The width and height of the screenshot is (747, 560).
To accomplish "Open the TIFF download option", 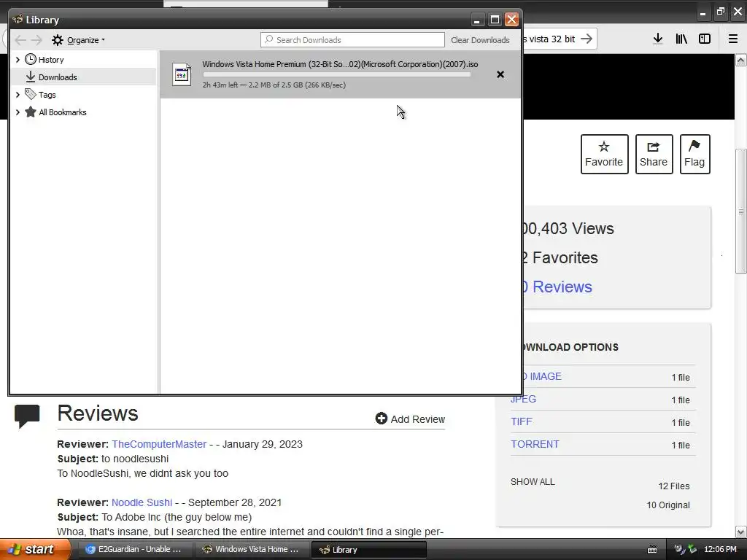I will [521, 421].
